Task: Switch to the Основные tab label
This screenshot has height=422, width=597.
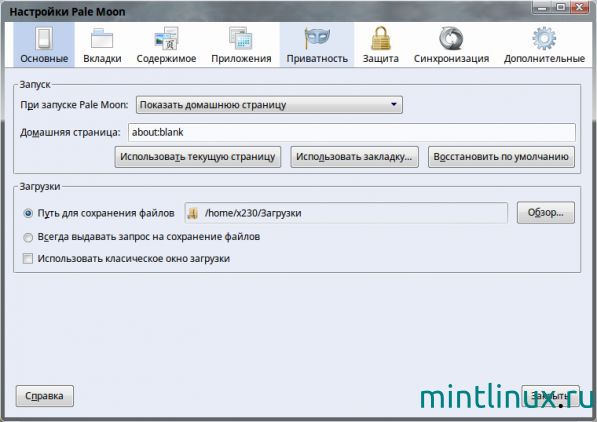Action: tap(44, 59)
